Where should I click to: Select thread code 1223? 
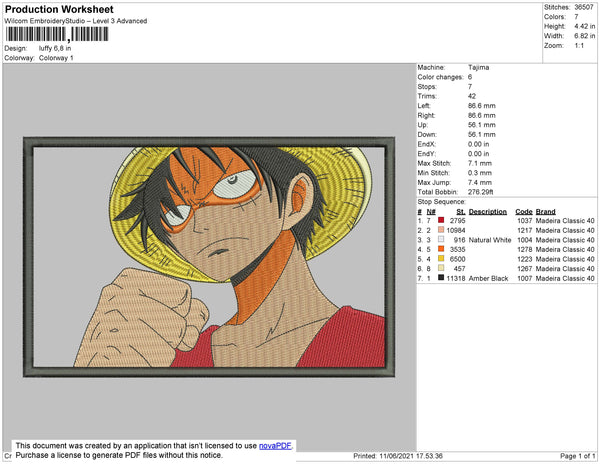pos(525,259)
